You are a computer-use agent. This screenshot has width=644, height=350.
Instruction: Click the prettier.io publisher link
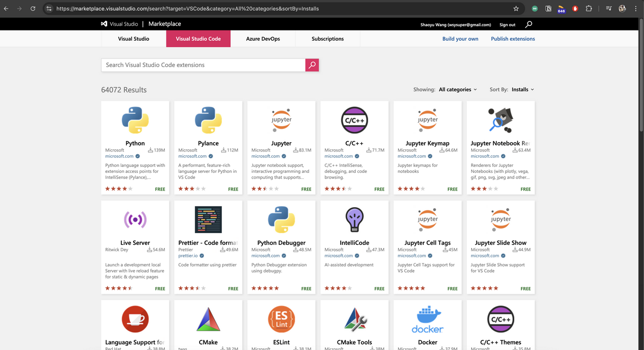(188, 256)
